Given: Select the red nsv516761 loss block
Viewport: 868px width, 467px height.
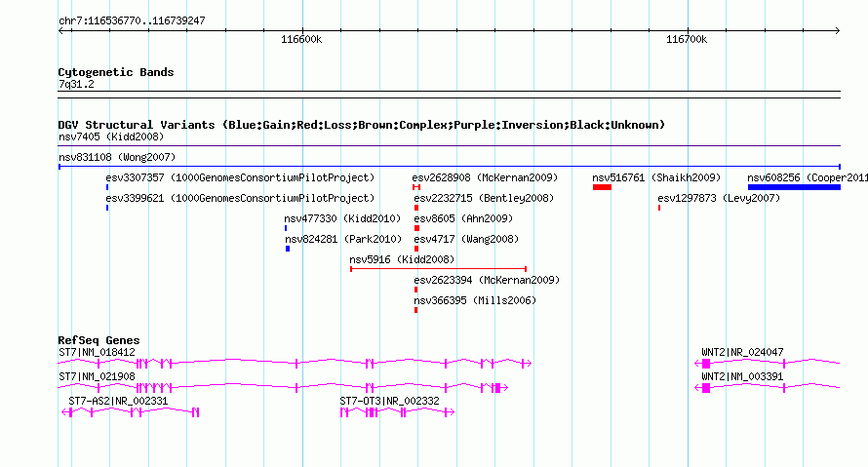Looking at the screenshot, I should click(602, 187).
